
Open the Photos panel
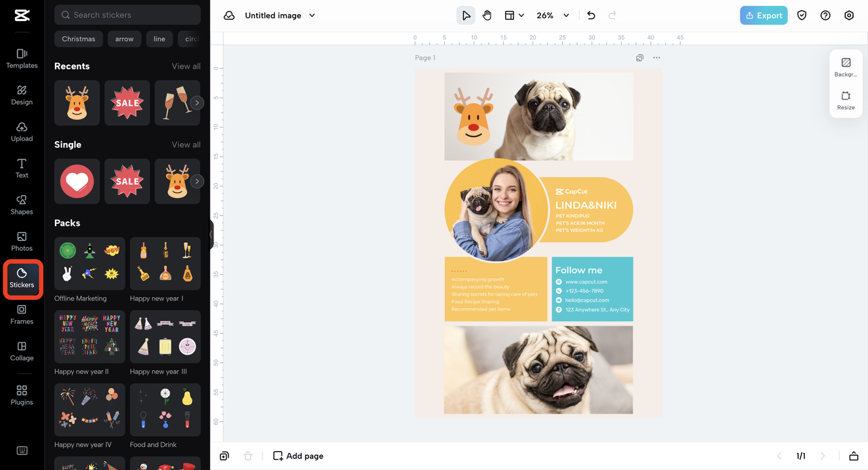[x=22, y=241]
